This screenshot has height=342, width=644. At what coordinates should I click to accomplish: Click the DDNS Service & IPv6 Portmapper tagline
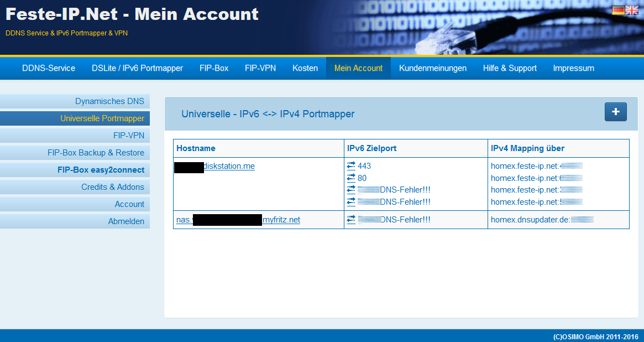pos(66,33)
